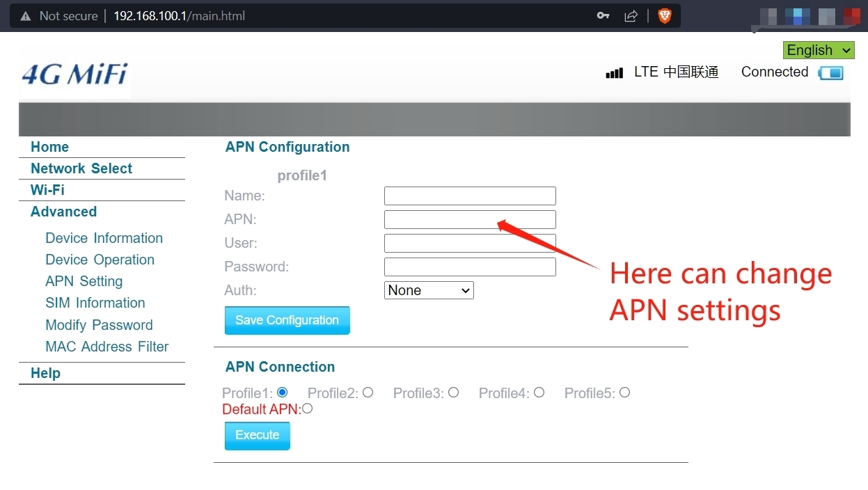This screenshot has width=868, height=490.
Task: Click the Not secure warning icon
Action: [x=26, y=16]
